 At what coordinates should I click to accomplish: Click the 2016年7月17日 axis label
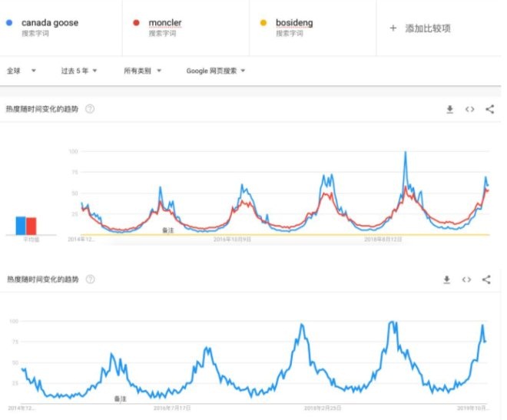(x=172, y=408)
